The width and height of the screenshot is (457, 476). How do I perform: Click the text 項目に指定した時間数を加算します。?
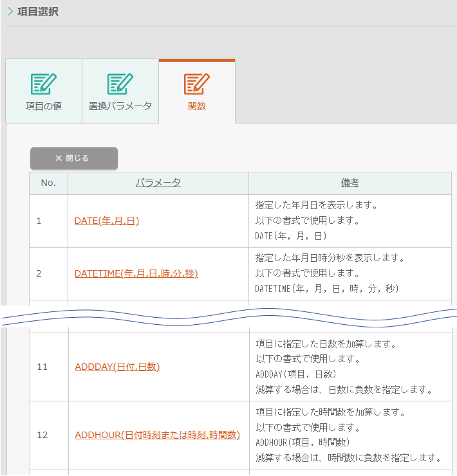click(x=331, y=412)
